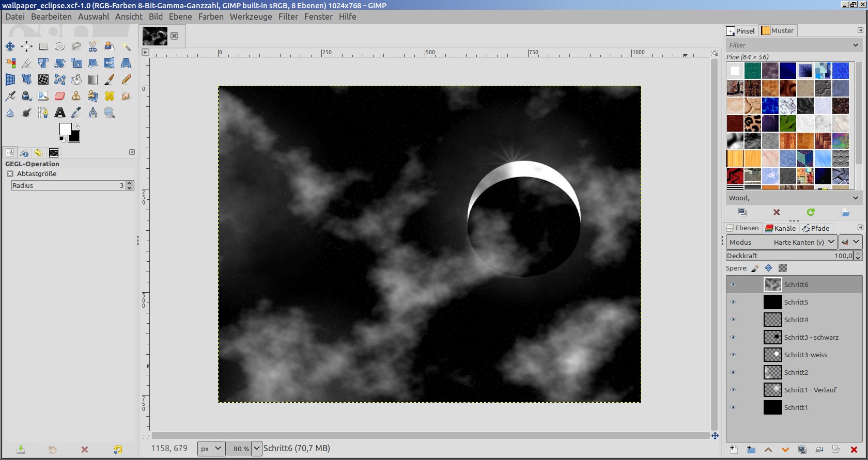This screenshot has width=868, height=460.
Task: Expand the px unit dropdown
Action: pos(211,449)
